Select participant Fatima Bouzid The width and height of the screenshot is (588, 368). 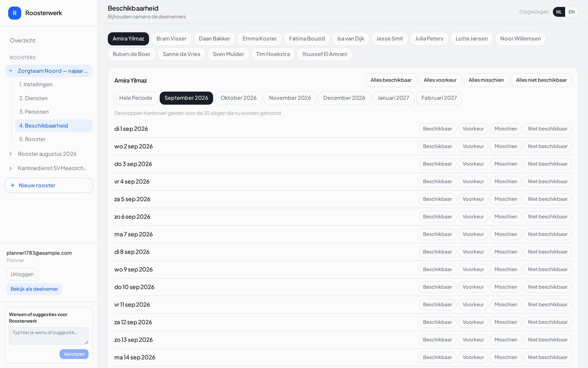[307, 39]
